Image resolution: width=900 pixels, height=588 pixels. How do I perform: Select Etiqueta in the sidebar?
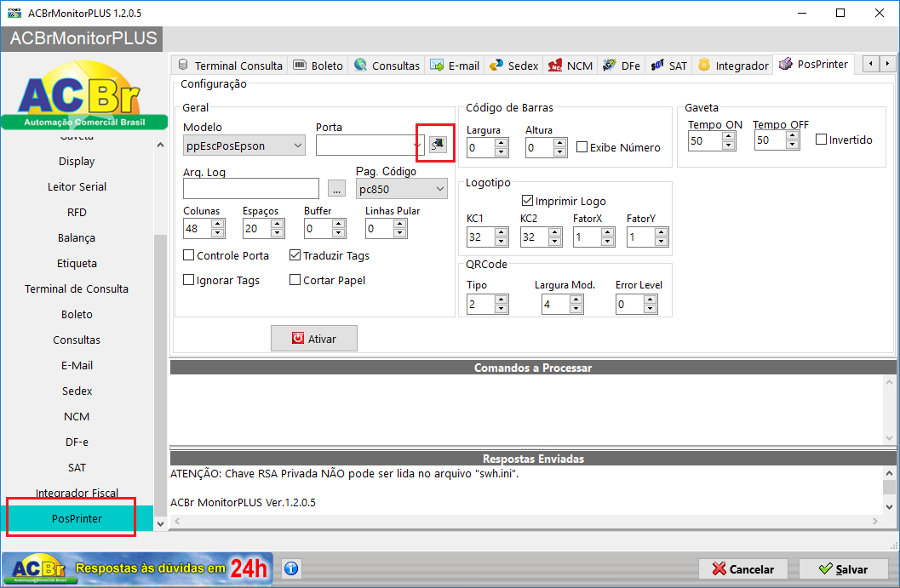77,263
